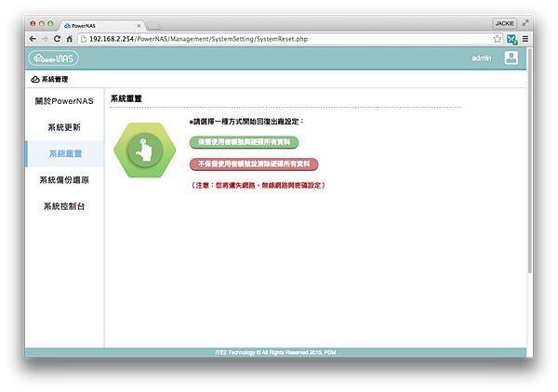Click green button keeping user accounts and data
Screen dimensions: 558x392
[x=244, y=142]
